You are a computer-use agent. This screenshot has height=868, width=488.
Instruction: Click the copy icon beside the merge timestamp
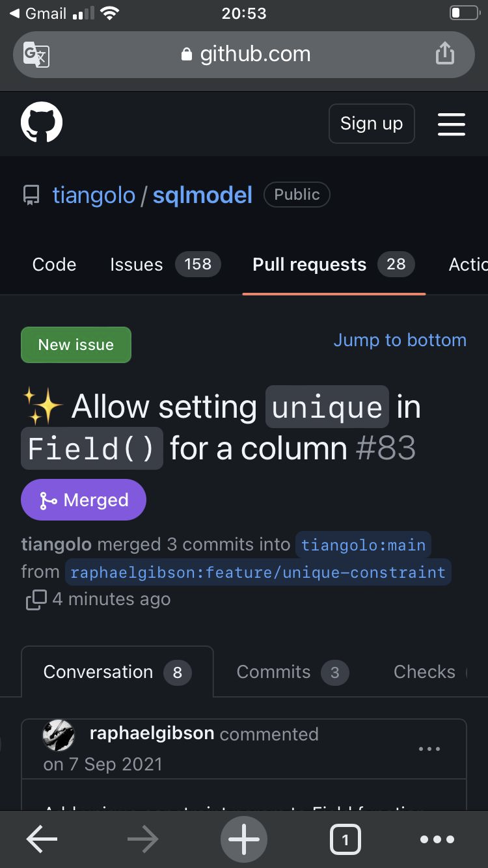(x=35, y=599)
